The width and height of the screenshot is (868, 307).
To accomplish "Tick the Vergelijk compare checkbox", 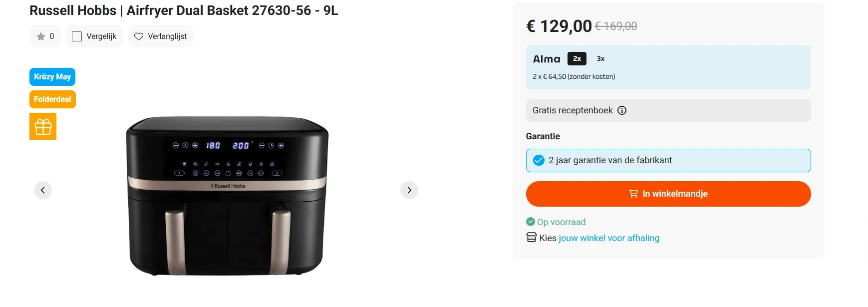I will click(77, 36).
